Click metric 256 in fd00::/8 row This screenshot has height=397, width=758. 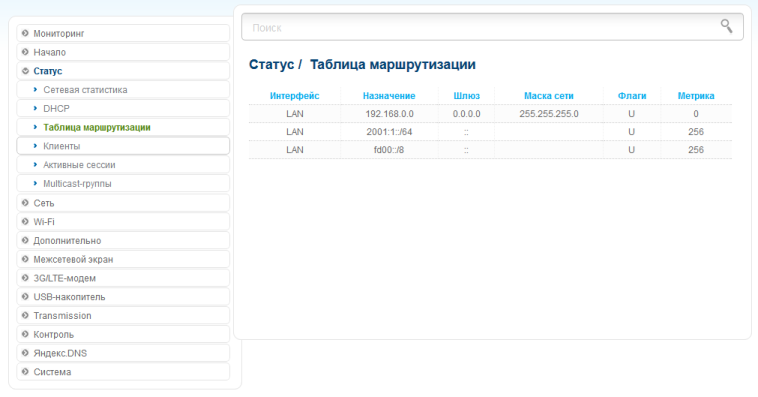tap(696, 150)
